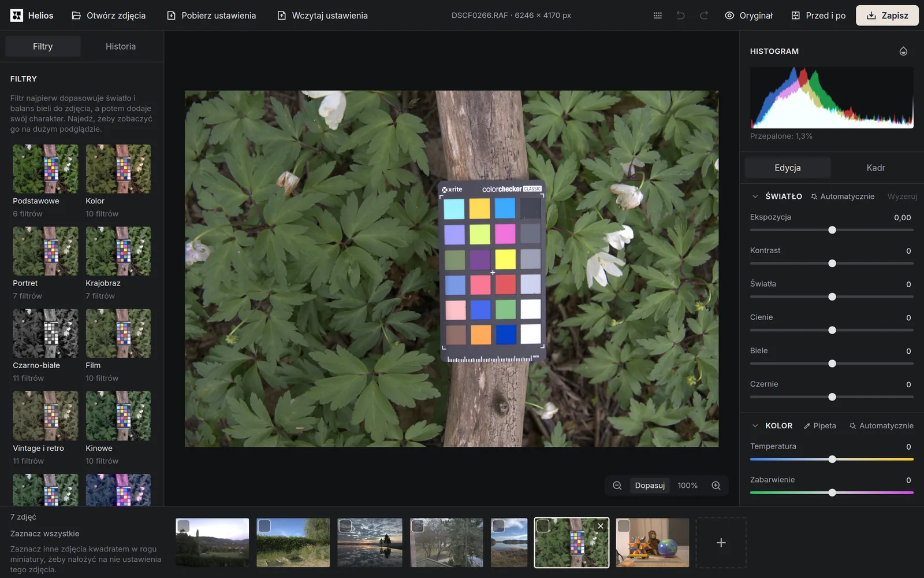The height and width of the screenshot is (578, 924).
Task: Switch to the Historia tab
Action: coord(121,46)
